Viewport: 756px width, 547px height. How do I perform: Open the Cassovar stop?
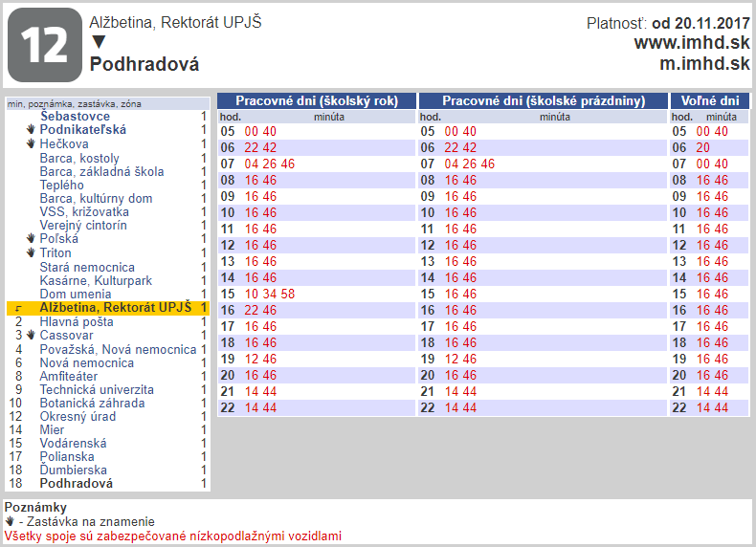pyautogui.click(x=67, y=336)
